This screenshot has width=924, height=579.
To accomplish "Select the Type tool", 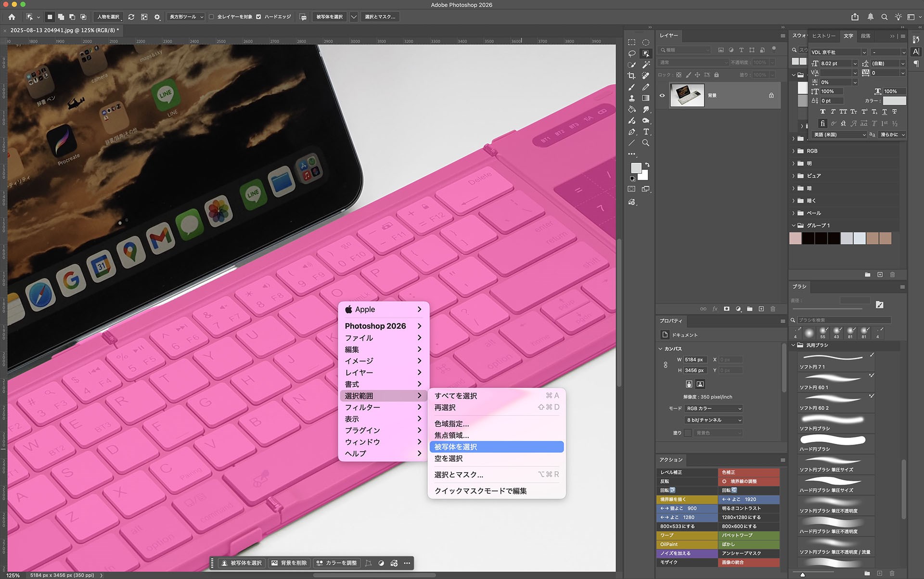I will coord(646,131).
